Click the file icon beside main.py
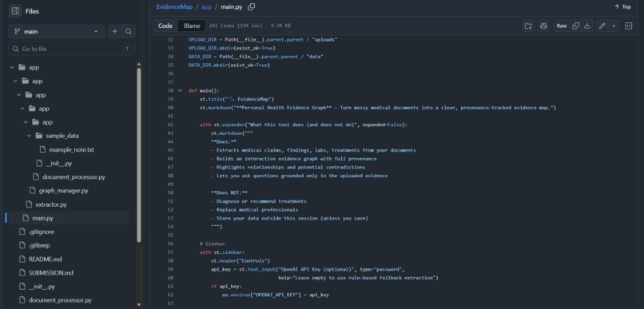 (x=26, y=218)
